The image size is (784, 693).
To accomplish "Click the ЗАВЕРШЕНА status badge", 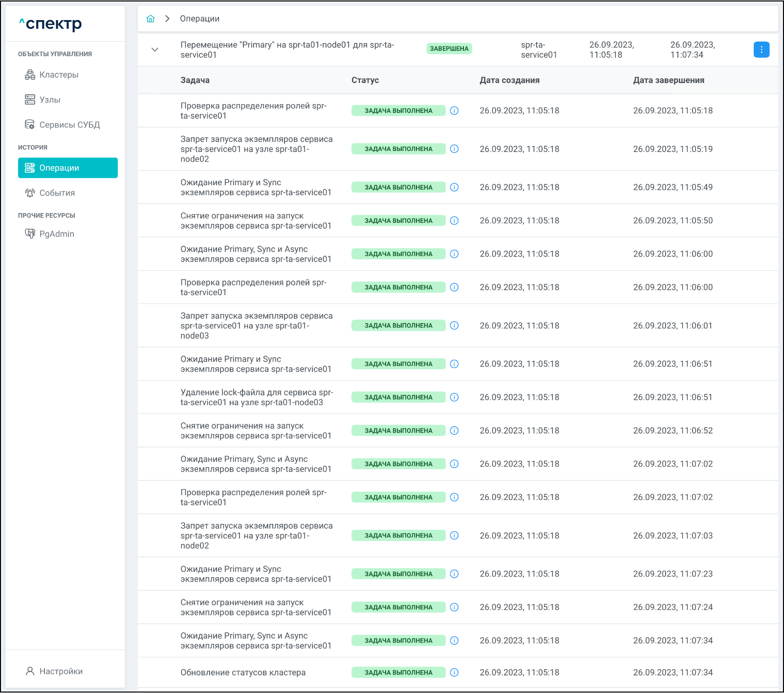I will click(x=449, y=48).
